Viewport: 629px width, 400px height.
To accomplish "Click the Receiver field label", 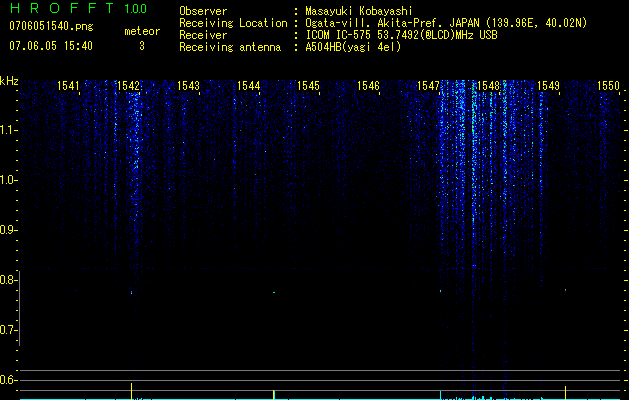I will click(203, 35).
